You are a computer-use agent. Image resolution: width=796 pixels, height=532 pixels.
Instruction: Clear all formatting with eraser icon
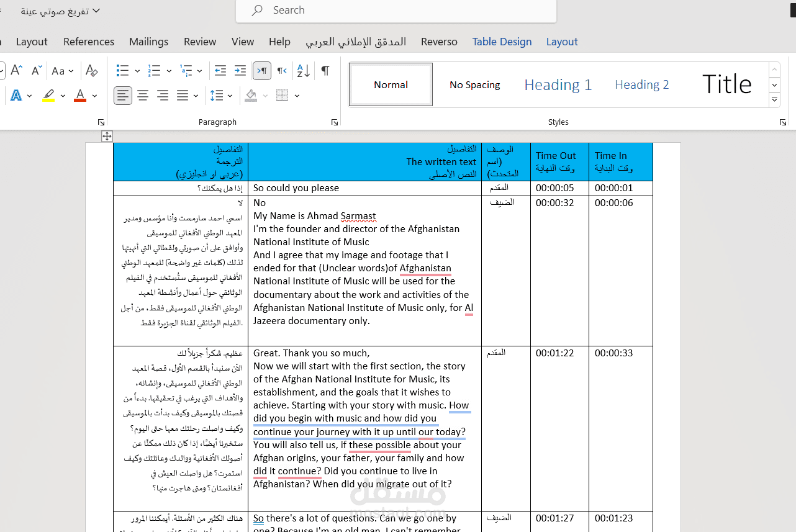[x=92, y=70]
